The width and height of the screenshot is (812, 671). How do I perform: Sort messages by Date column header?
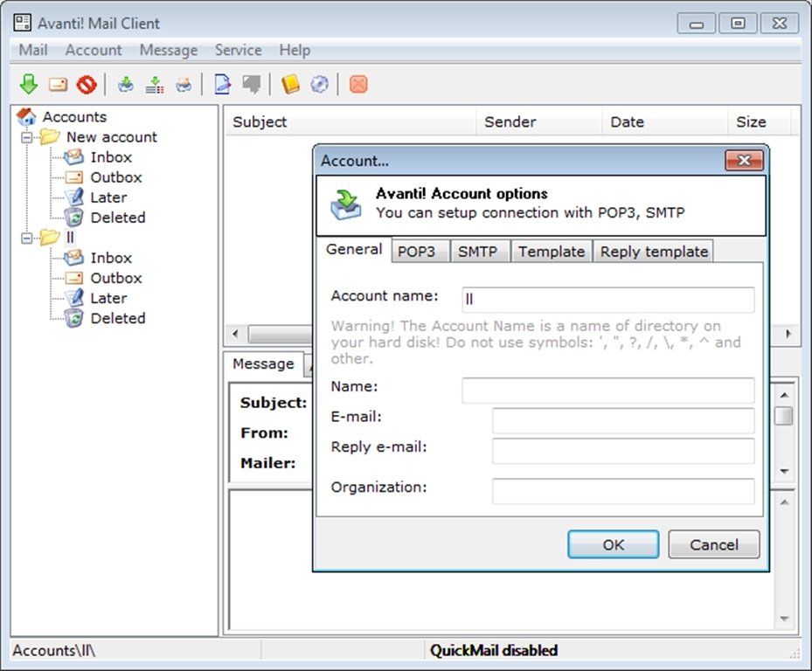(x=664, y=121)
